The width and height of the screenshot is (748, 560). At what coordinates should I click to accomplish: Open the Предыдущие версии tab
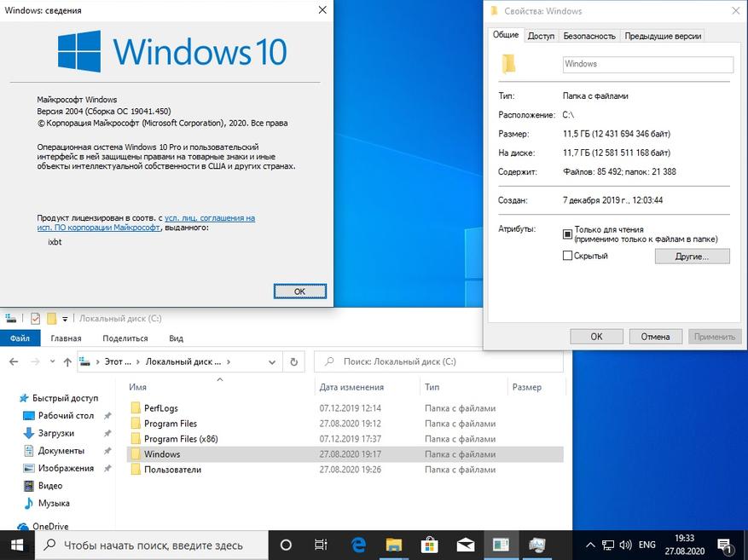pyautogui.click(x=663, y=36)
